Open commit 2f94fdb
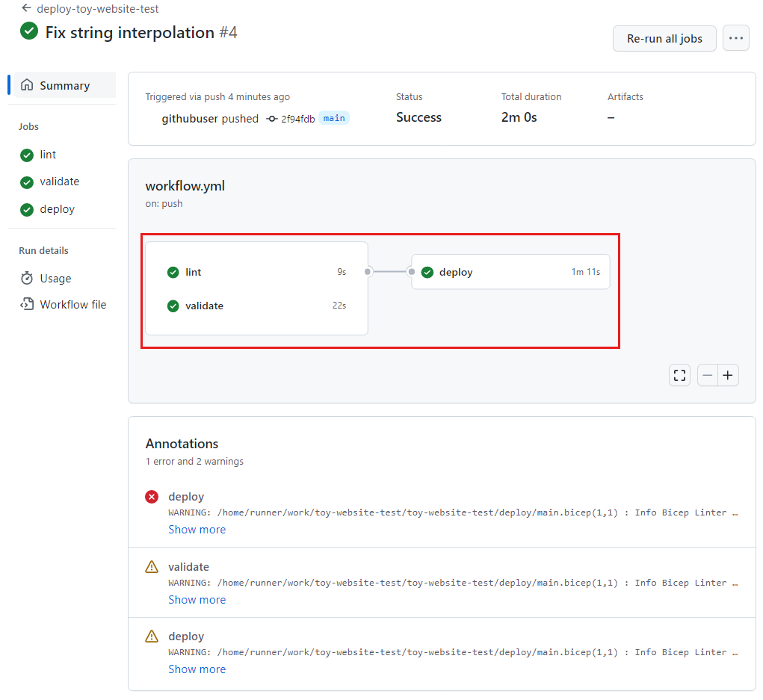The image size is (763, 700). (298, 120)
